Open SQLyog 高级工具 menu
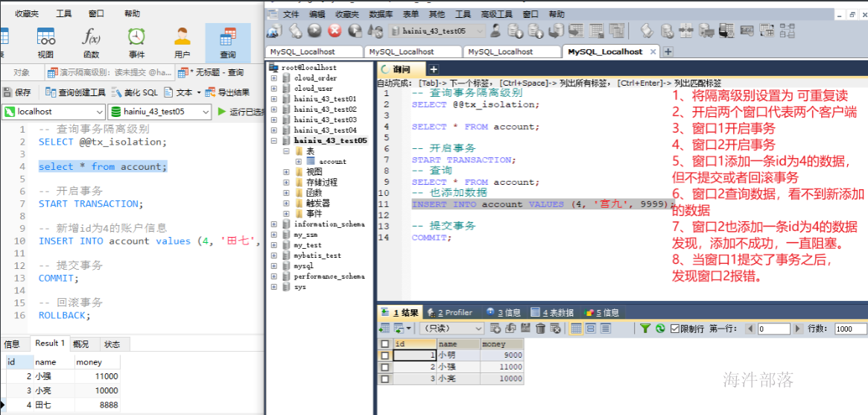 pos(496,14)
